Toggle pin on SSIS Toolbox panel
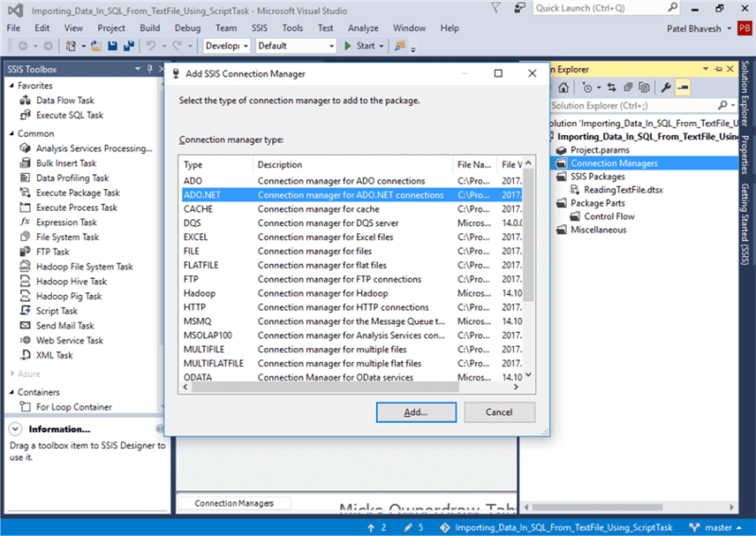 150,69
